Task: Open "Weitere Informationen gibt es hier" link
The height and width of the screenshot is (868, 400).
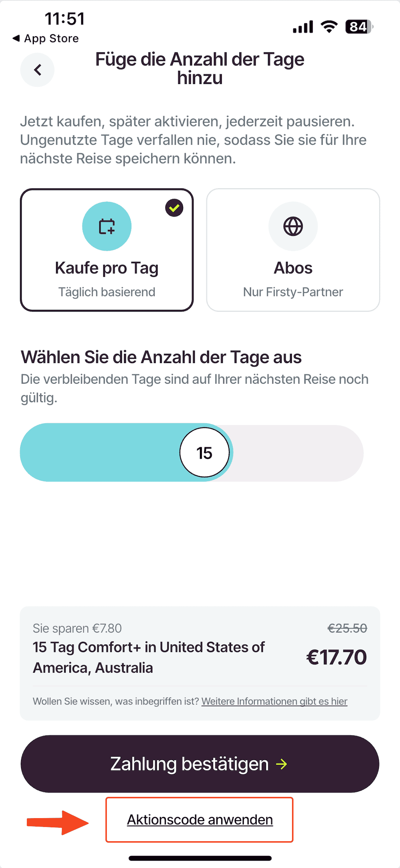Action: [x=274, y=701]
